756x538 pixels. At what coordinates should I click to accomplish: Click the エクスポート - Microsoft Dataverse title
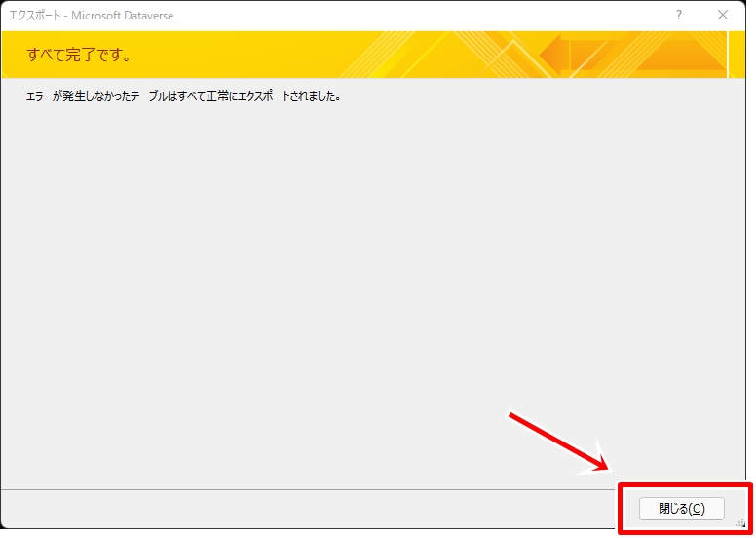92,16
